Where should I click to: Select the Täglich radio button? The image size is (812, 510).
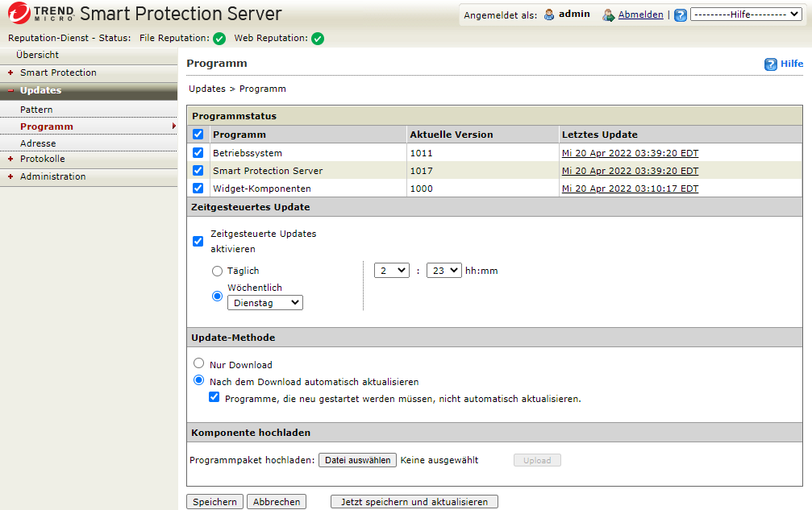217,271
